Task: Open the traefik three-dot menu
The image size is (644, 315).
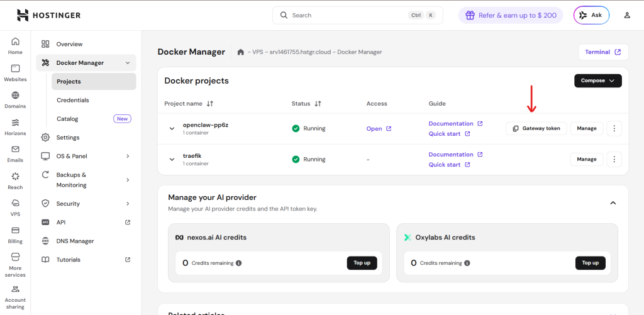Action: click(614, 159)
